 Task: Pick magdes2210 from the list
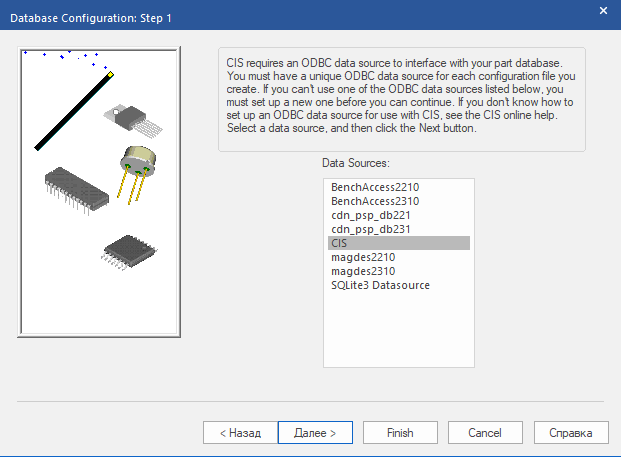tap(362, 257)
